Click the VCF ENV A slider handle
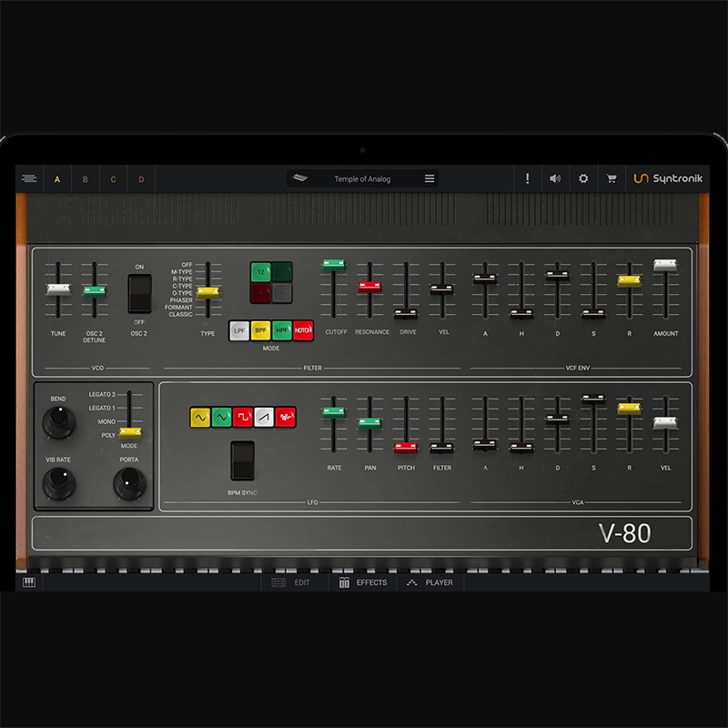This screenshot has width=728, height=728. tap(485, 278)
